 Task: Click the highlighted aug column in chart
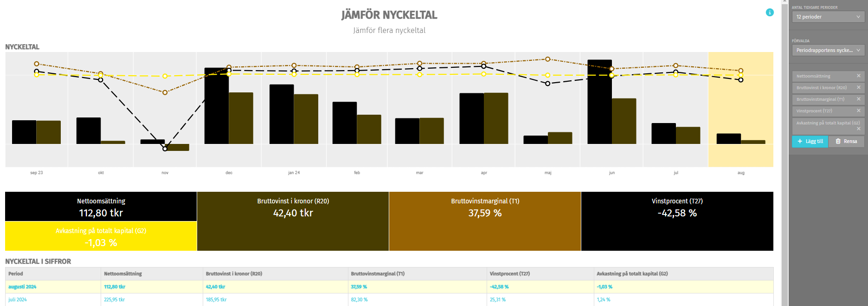(740, 109)
